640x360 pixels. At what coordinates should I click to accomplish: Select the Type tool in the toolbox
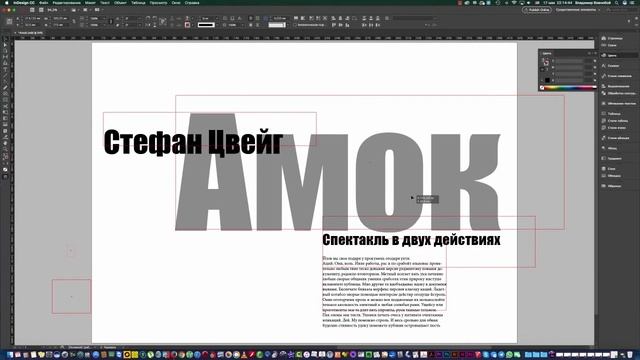click(x=5, y=69)
